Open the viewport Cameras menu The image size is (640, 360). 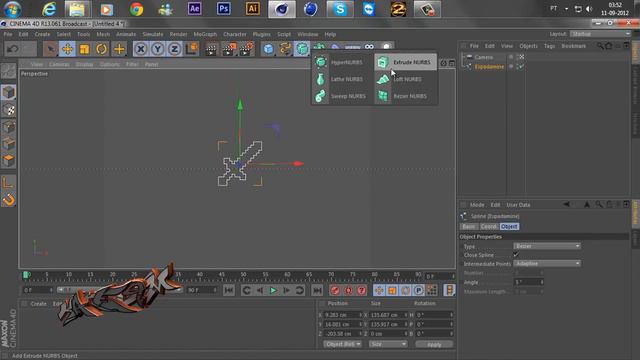click(x=59, y=64)
